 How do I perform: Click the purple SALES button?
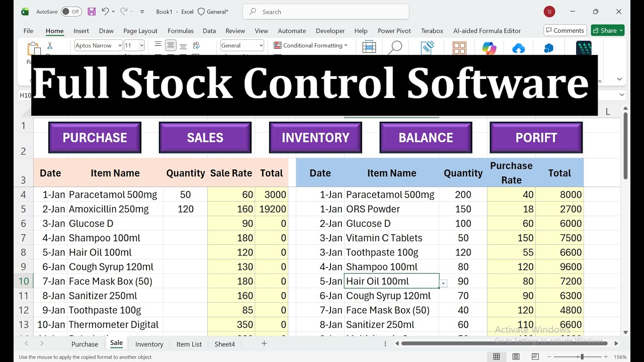tap(205, 137)
